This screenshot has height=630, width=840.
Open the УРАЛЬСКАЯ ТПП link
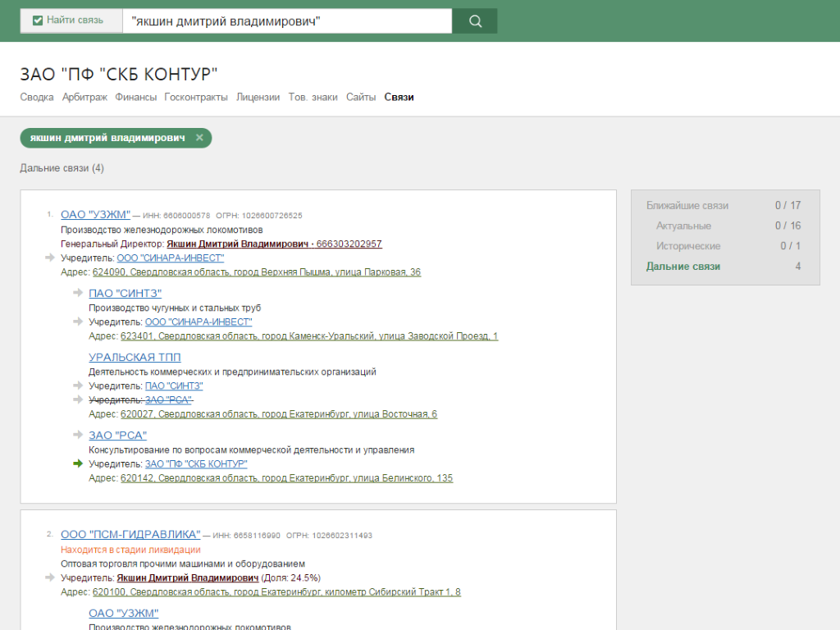[135, 357]
